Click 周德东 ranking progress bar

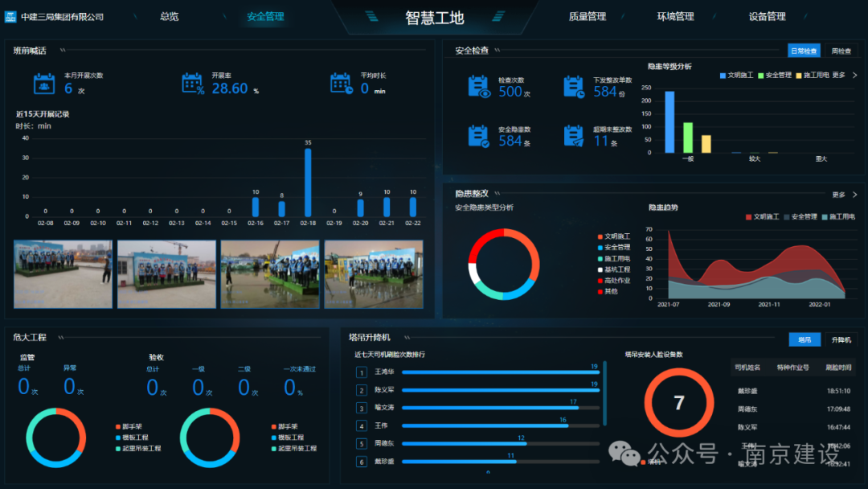[501, 444]
